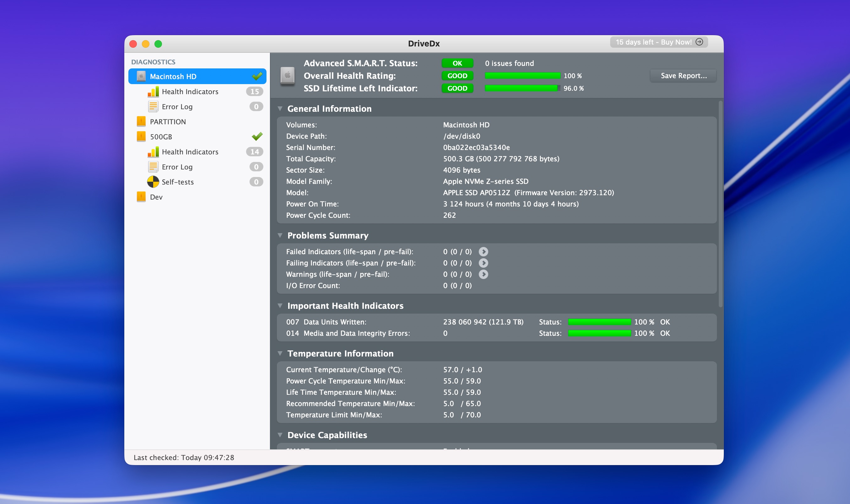Click the DriveDx window title
Screen dimensions: 850x504
(424, 44)
